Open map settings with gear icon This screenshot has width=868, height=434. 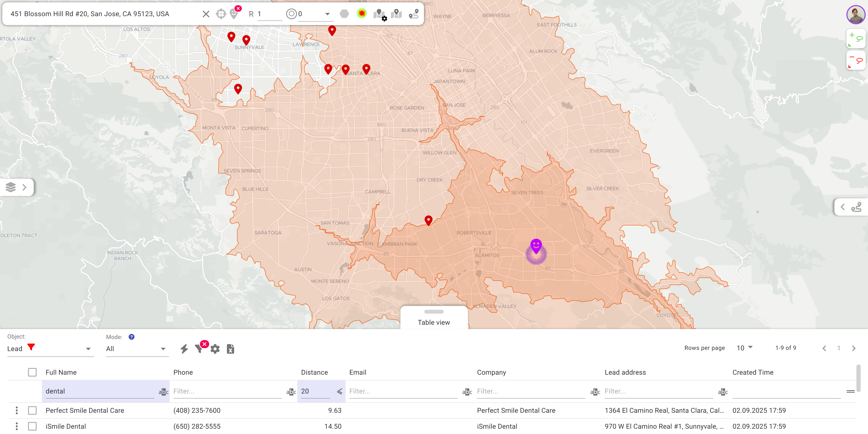[380, 14]
